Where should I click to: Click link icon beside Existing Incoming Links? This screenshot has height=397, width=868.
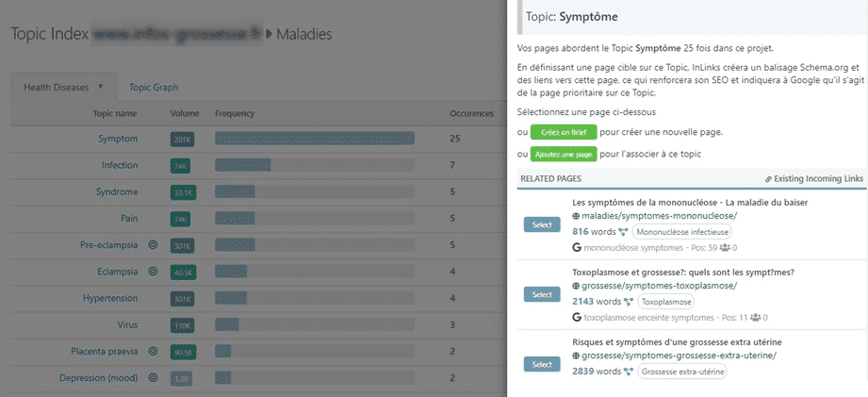(769, 178)
